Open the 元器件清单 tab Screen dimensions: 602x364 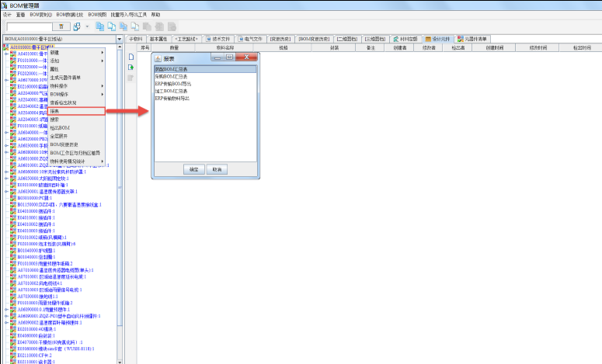click(x=475, y=38)
